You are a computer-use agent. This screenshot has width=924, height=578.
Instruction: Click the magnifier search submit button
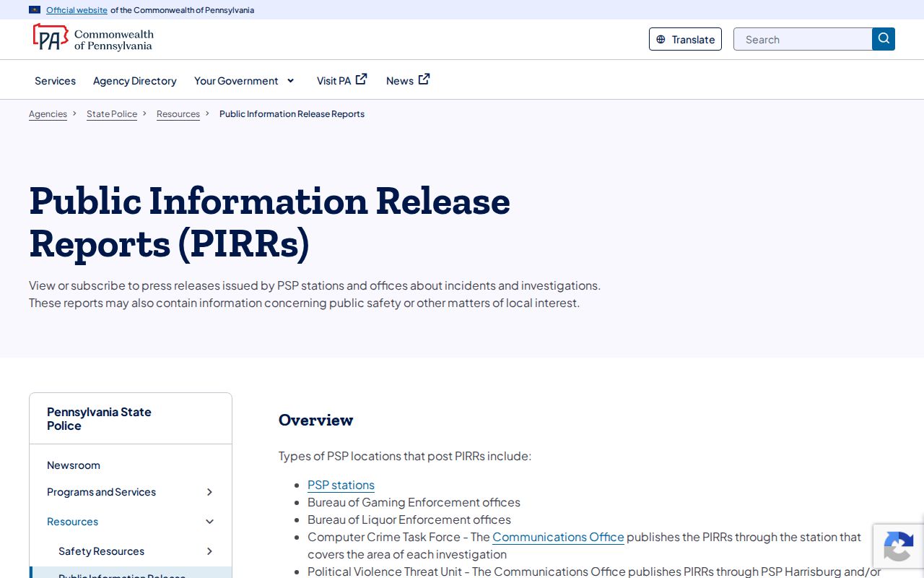coord(884,39)
